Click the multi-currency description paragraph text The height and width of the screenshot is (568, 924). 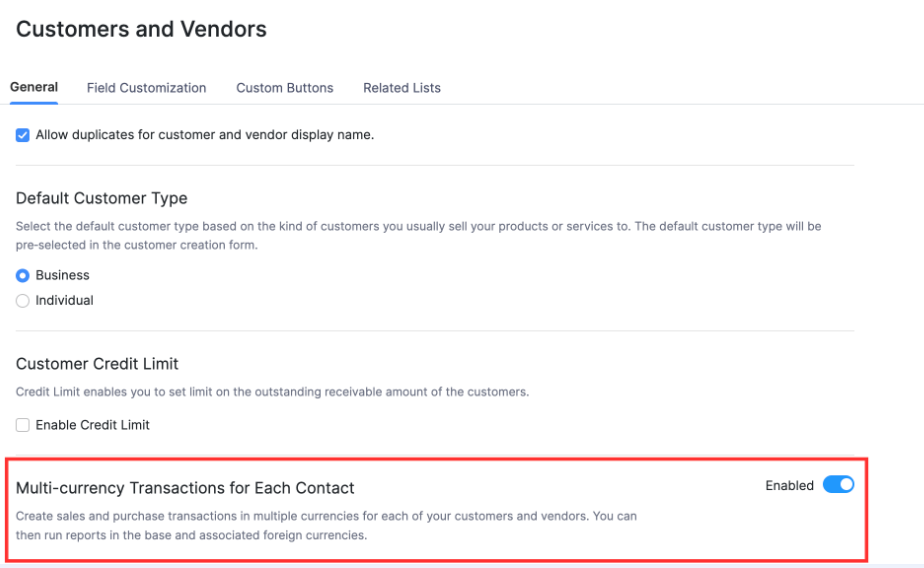[x=326, y=525]
